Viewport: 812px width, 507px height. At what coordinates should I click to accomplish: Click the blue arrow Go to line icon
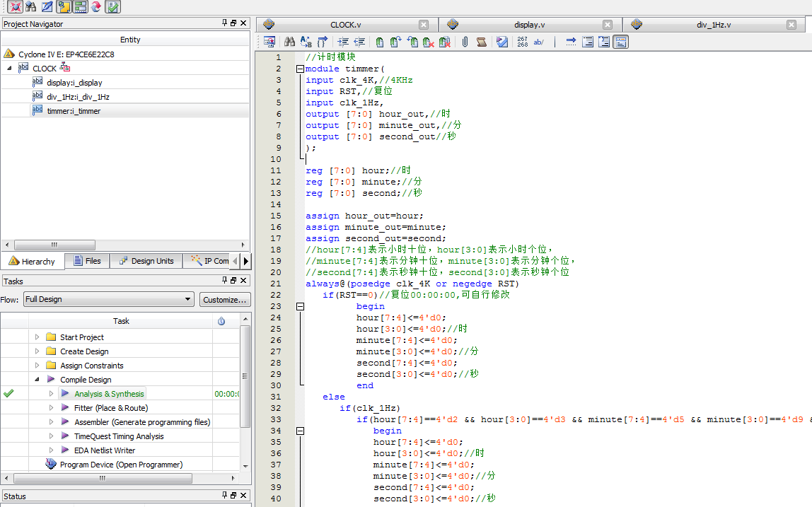tap(571, 42)
